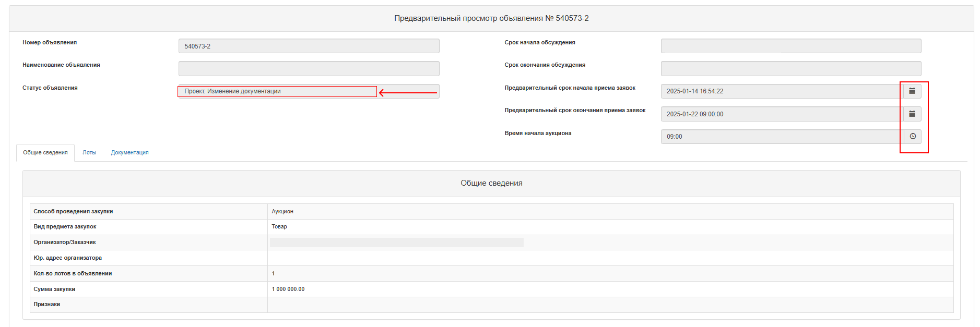Image resolution: width=980 pixels, height=327 pixels.
Task: Click the Наименование объявления field
Action: [309, 68]
